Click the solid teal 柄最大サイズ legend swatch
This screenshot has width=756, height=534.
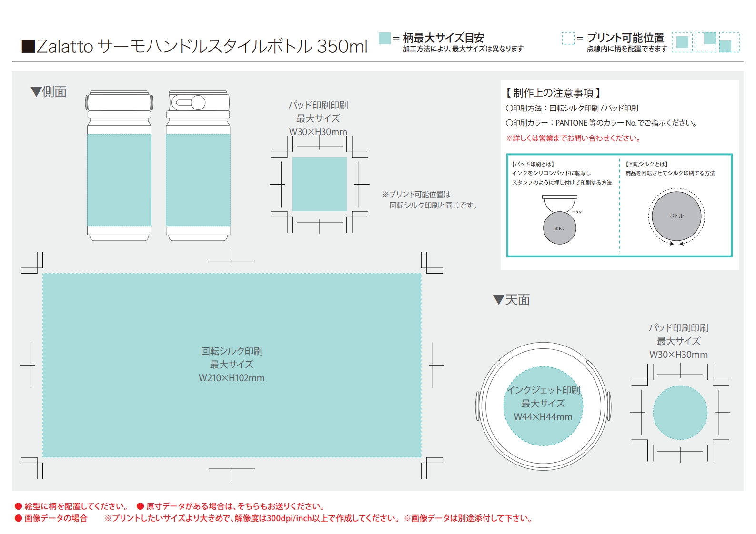[384, 38]
